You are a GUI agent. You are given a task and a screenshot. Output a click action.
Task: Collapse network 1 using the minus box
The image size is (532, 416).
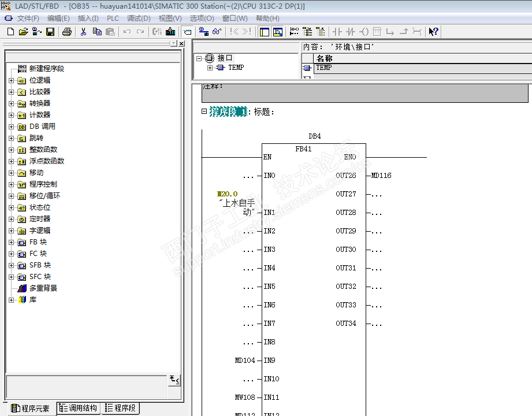(x=204, y=112)
